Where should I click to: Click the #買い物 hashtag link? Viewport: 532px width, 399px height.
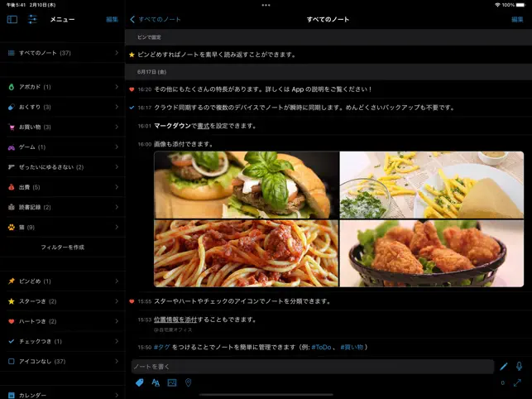pos(352,347)
